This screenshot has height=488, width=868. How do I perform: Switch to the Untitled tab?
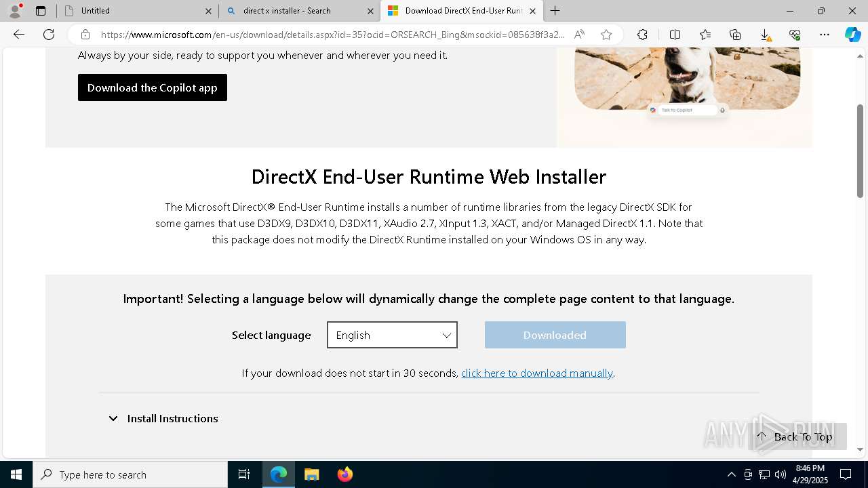[x=137, y=11]
